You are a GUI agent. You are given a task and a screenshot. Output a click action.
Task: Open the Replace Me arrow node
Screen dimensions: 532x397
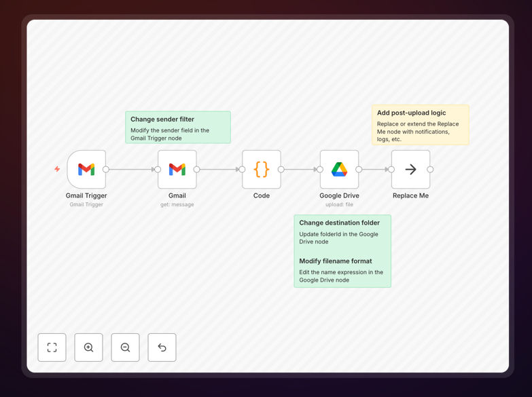point(410,169)
